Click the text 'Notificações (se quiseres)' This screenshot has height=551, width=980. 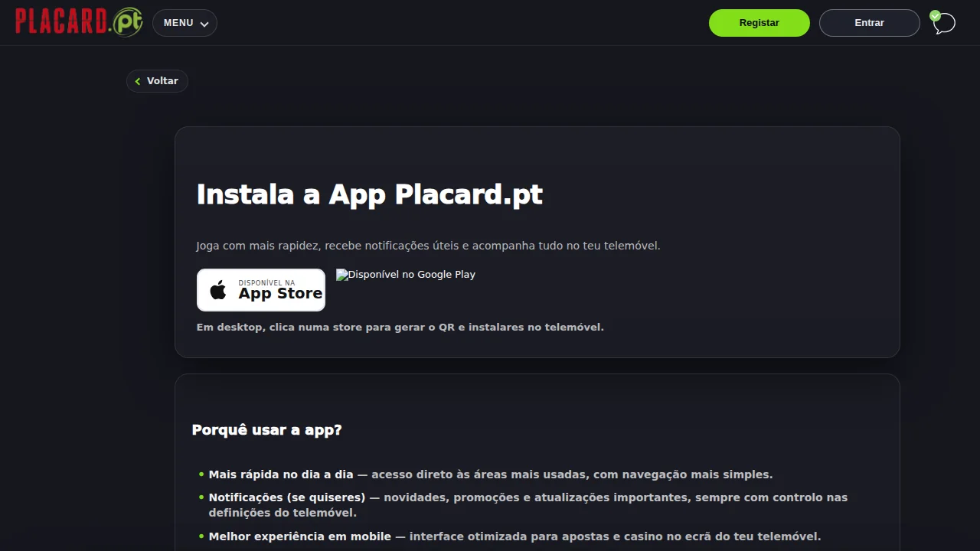pyautogui.click(x=287, y=497)
